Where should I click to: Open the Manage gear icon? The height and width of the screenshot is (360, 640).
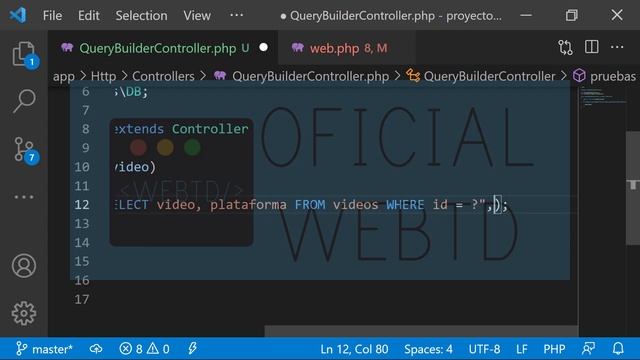(24, 313)
